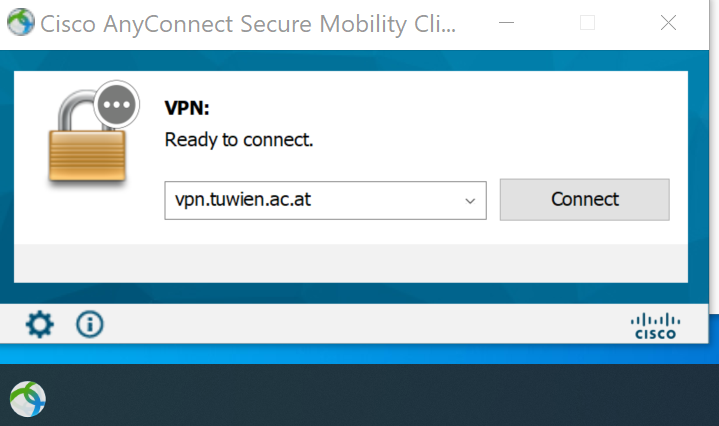Click the three-dot status badge on padlock
The image size is (719, 426).
(x=116, y=105)
